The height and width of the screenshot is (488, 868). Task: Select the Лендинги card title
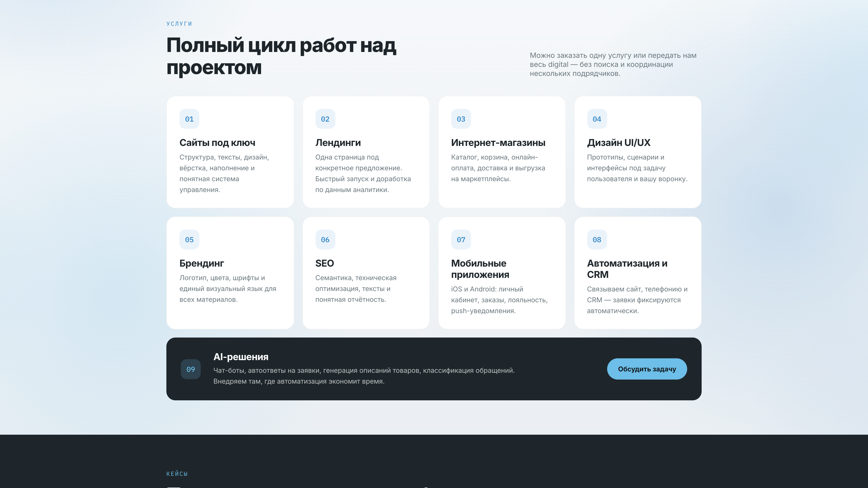[338, 143]
